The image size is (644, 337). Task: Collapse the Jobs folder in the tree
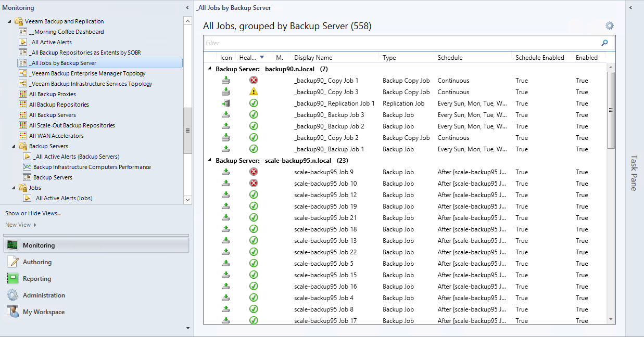14,188
